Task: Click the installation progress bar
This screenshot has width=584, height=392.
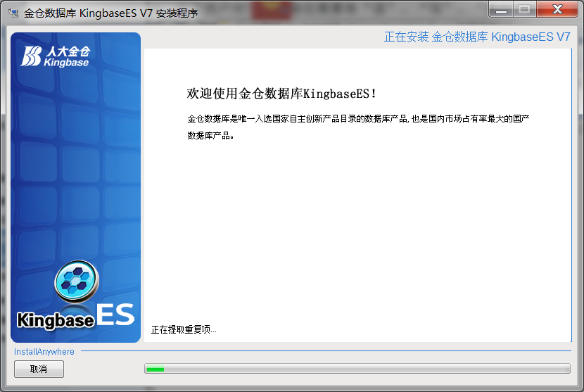Action: pos(357,369)
